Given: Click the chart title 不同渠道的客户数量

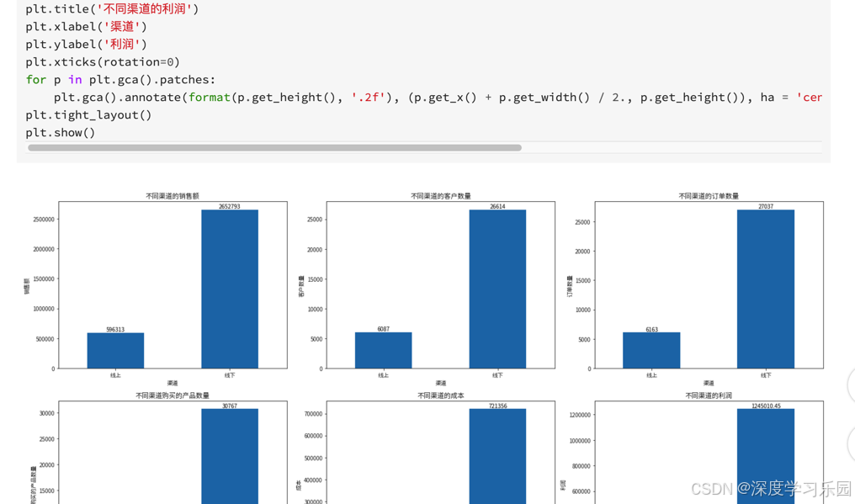Looking at the screenshot, I should pyautogui.click(x=441, y=196).
